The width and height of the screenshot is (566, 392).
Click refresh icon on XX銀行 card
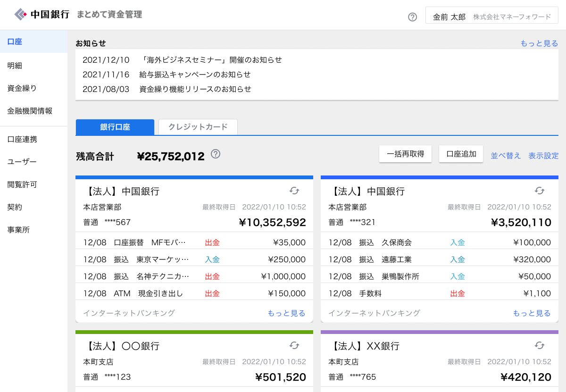[x=540, y=345]
